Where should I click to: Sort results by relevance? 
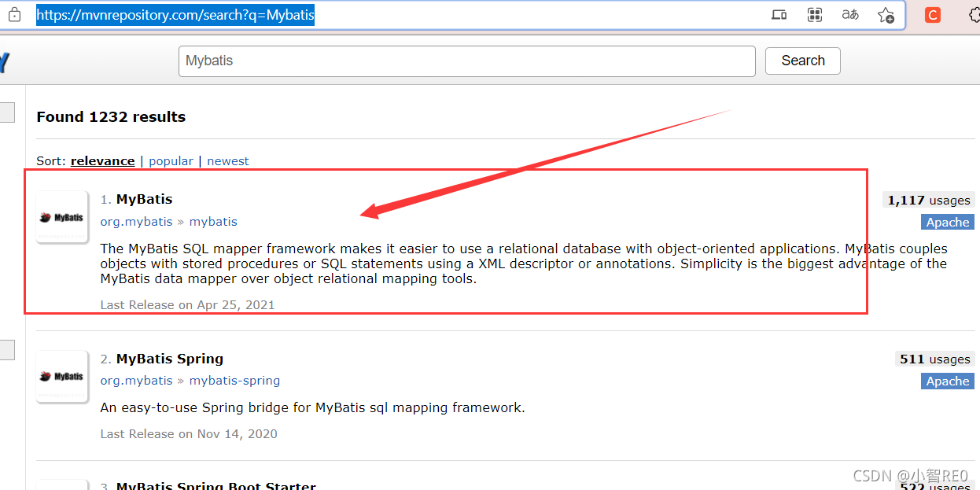[102, 160]
